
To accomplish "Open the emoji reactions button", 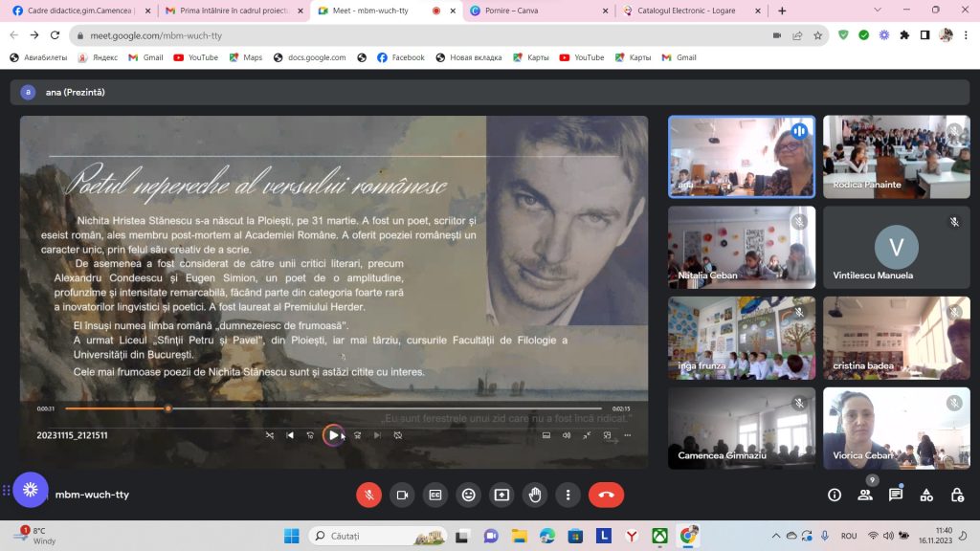I will (468, 495).
